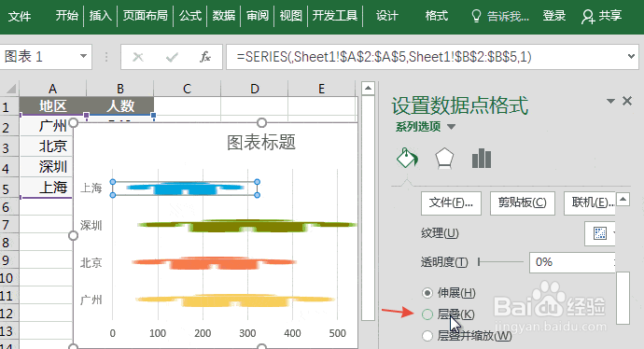Open the Fill & Line paint bucket tab
Screen dimensions: 644x349
(407, 158)
